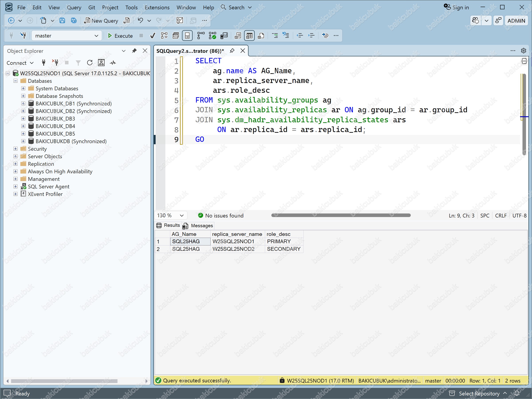Image resolution: width=532 pixels, height=399 pixels.
Task: Open Object Explorer Connect dropdown
Action: 20,63
